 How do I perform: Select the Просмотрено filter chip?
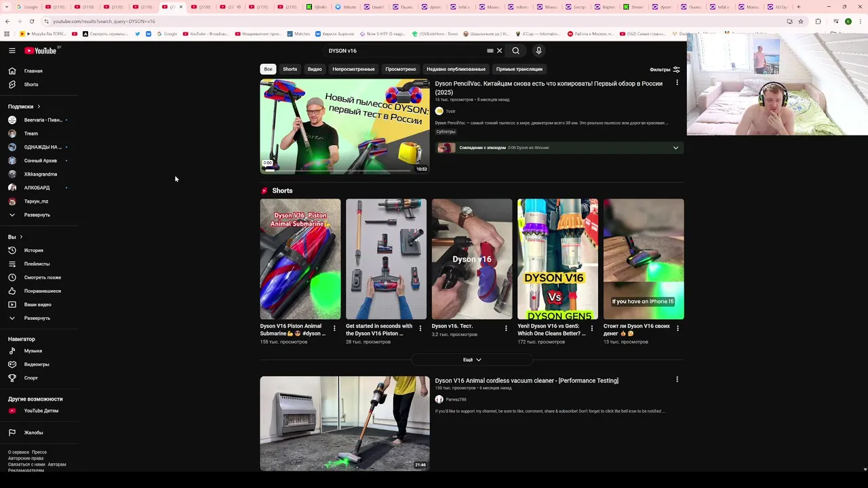coord(400,69)
